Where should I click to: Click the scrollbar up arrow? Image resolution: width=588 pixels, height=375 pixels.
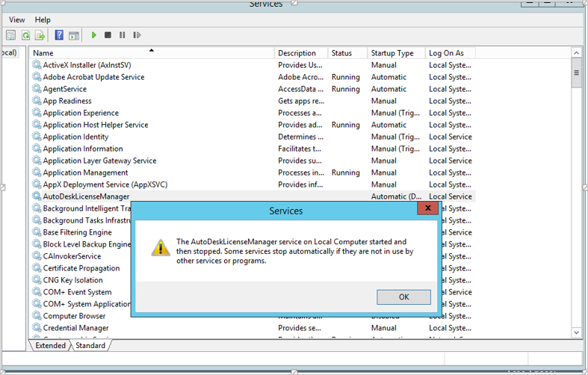[576, 53]
